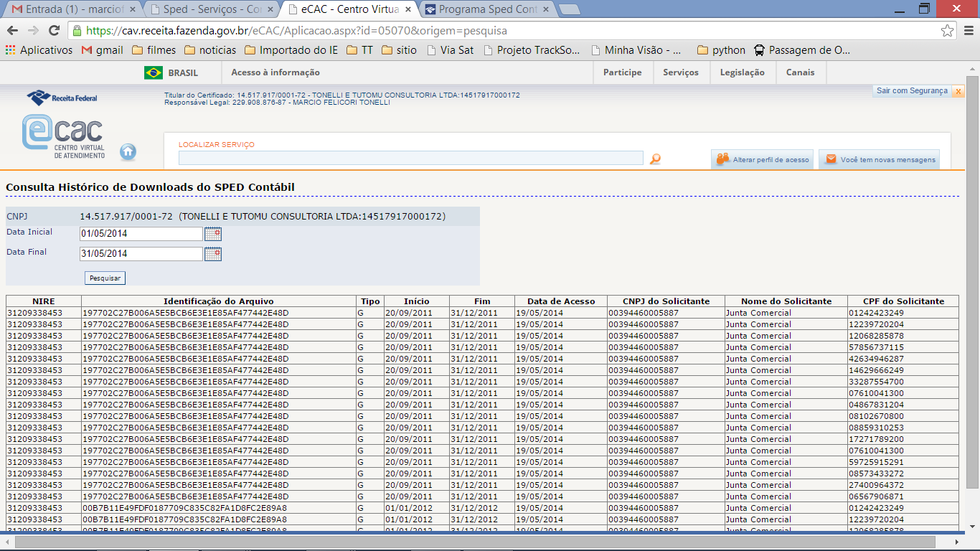Go to eCAC home icon
This screenshot has height=551, width=980.
point(128,152)
